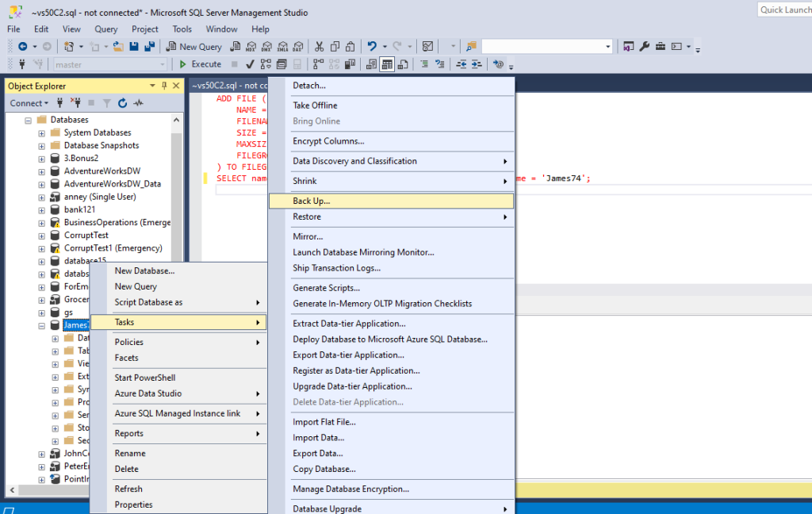Screen dimensions: 812x514
Task: Open the find combo box dropdown arrow
Action: [607, 47]
